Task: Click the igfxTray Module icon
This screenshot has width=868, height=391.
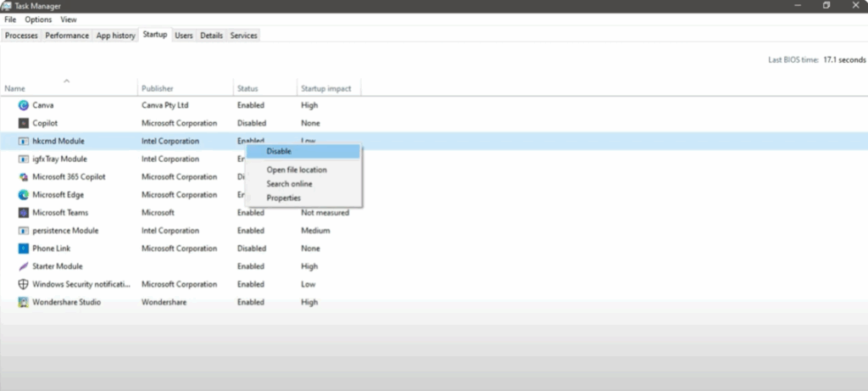Action: pyautogui.click(x=23, y=159)
